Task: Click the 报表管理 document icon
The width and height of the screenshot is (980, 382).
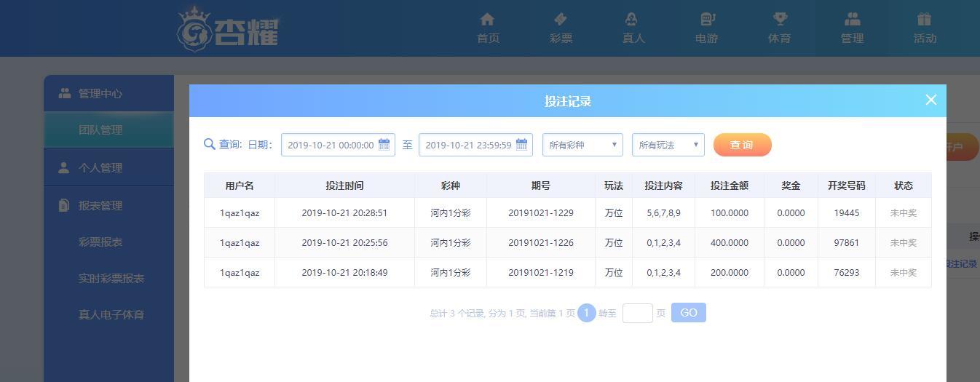Action: pyautogui.click(x=64, y=205)
